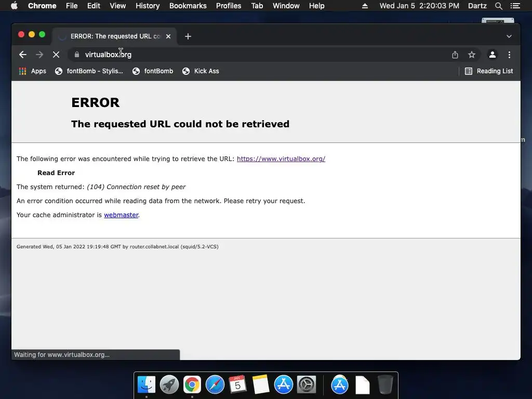The height and width of the screenshot is (399, 532).
Task: Share this page via share icon
Action: pyautogui.click(x=455, y=55)
